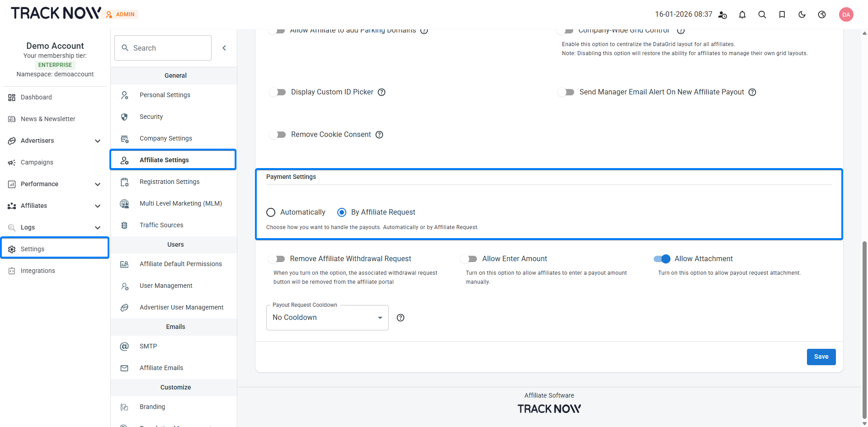Toggle the Allow Enter Amount switch
Screen dimensions: 868x427
[469, 259]
